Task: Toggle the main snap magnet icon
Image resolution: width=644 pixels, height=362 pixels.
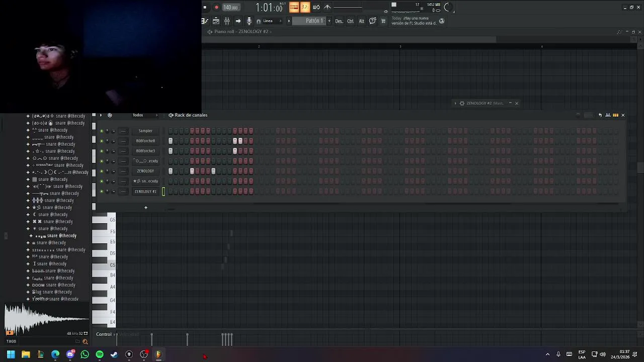Action: tap(259, 21)
